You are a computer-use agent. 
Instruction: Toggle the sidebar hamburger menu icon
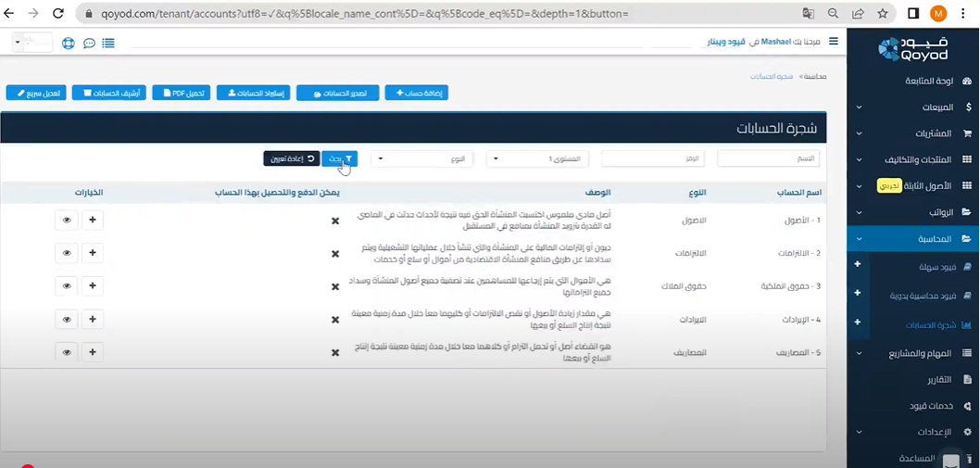[833, 42]
